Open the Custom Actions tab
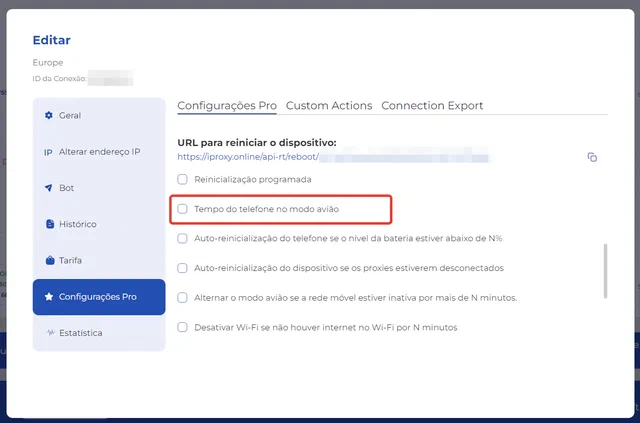This screenshot has height=423, width=640. (x=329, y=106)
